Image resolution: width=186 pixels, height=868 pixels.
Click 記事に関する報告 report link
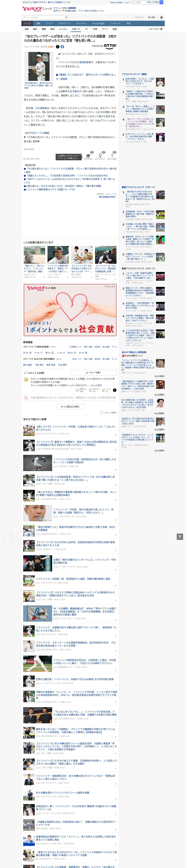[31, 159]
